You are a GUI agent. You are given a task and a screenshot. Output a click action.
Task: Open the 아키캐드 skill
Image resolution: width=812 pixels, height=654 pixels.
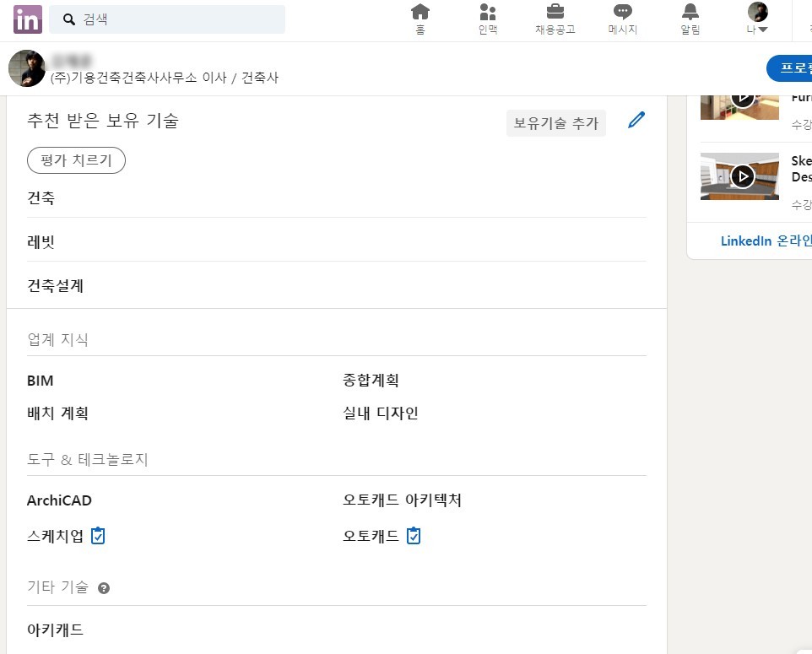pos(56,630)
